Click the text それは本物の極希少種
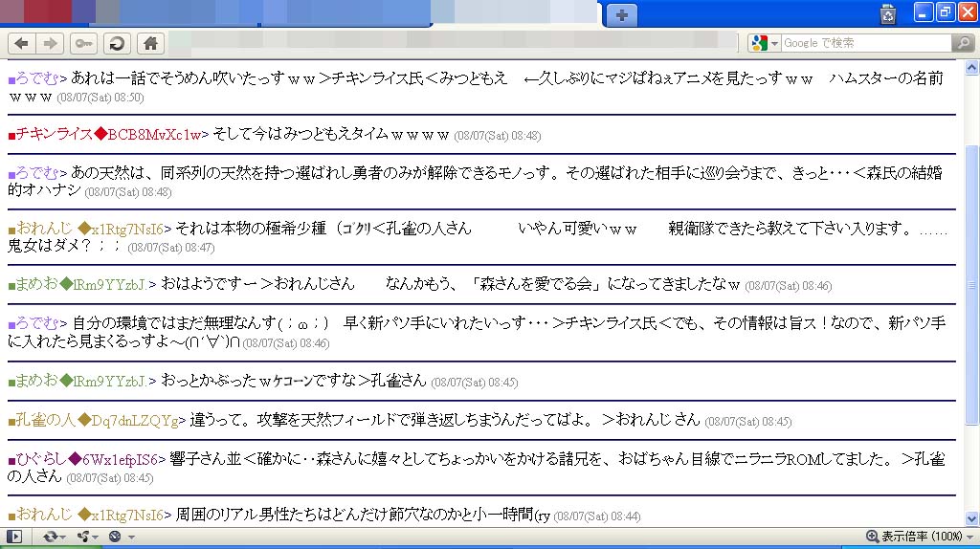 click(x=252, y=229)
